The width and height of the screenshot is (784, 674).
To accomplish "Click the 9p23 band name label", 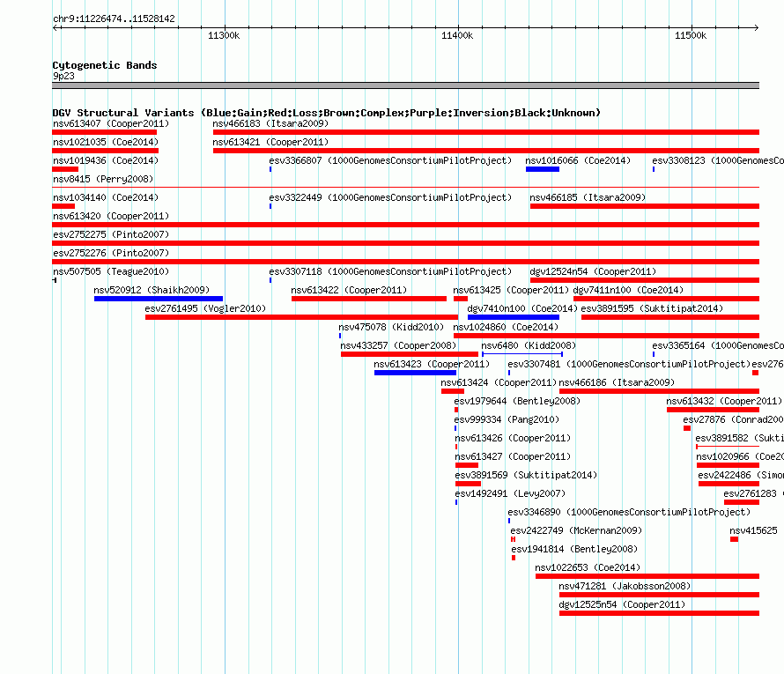I will 63,76.
